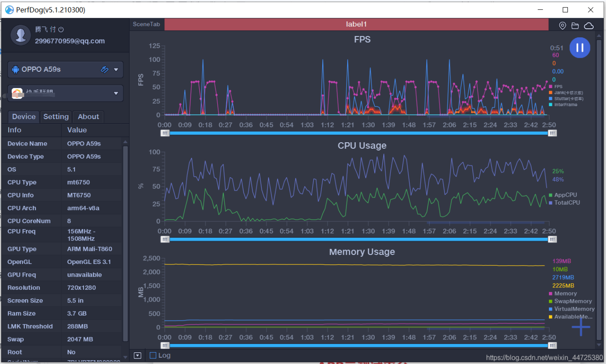This screenshot has height=364, width=606.
Task: Click the FPS chart right range slider handle
Action: (x=552, y=133)
